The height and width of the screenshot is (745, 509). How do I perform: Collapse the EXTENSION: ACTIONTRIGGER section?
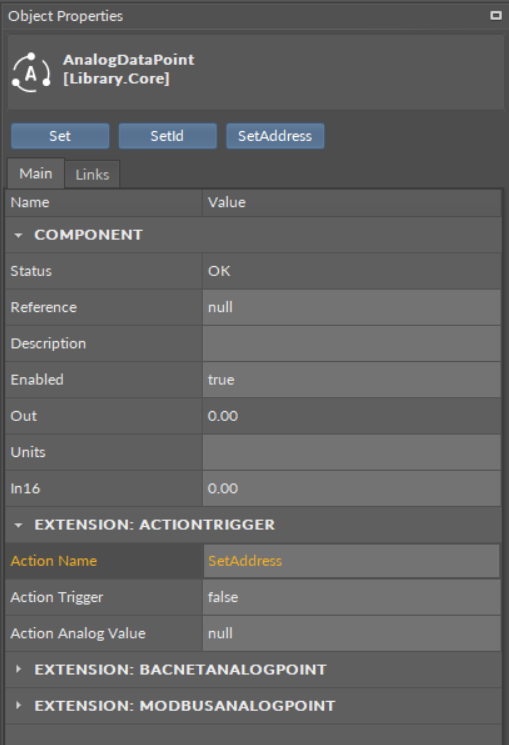[18, 525]
